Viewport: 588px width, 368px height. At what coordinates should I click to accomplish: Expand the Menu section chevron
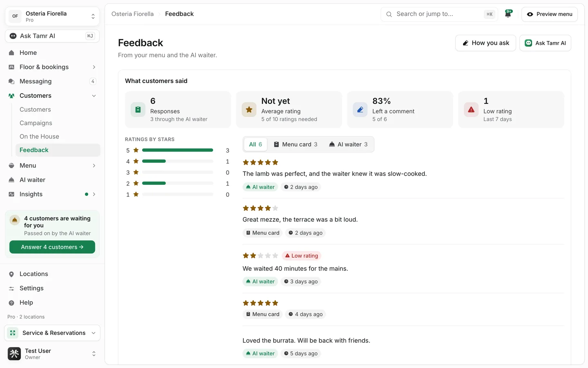point(94,166)
